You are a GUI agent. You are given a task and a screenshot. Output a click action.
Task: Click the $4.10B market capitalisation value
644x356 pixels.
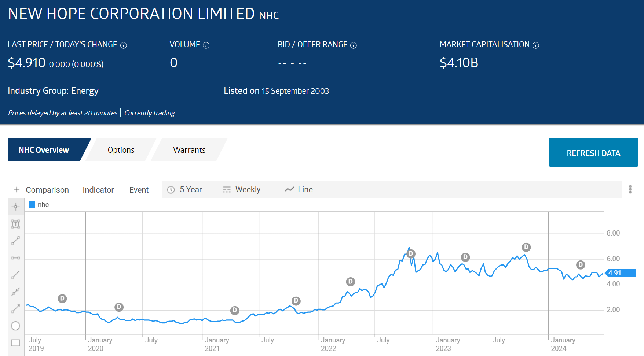[x=459, y=63]
